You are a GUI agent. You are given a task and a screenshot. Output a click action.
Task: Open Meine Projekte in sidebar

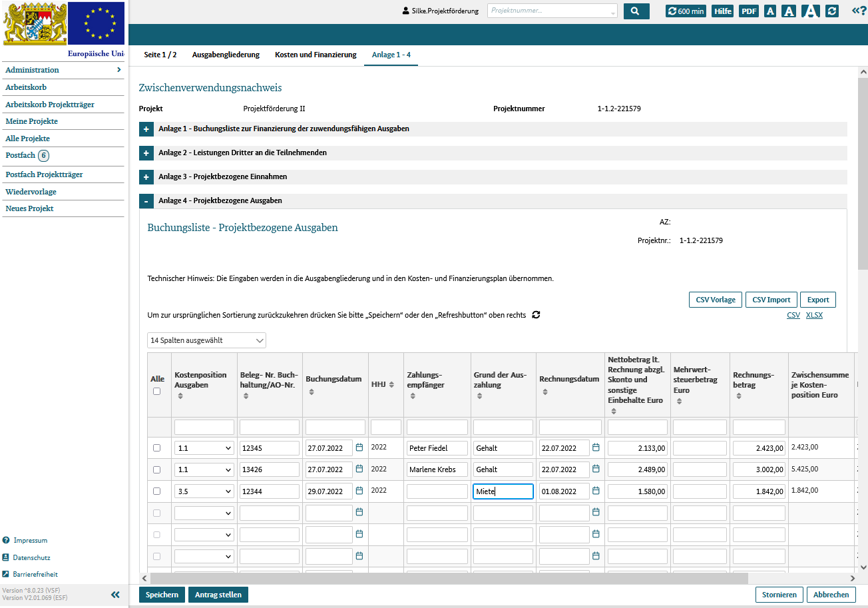click(x=31, y=121)
